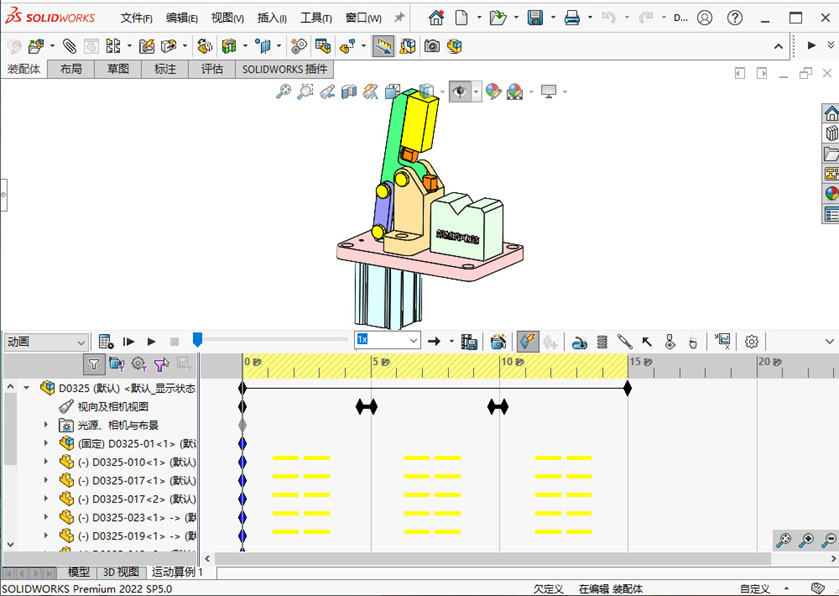Expand the D0325-010<1> tree node
This screenshot has width=839, height=596.
45,462
